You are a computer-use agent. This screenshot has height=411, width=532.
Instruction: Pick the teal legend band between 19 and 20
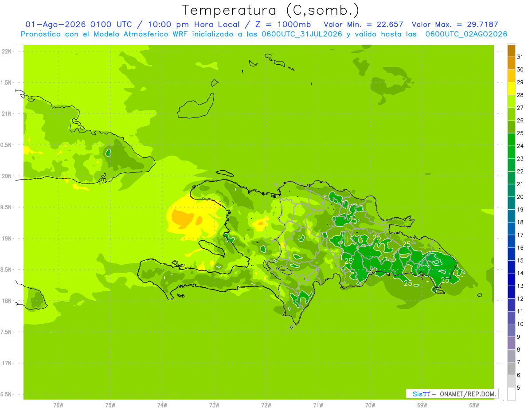[x=511, y=203]
